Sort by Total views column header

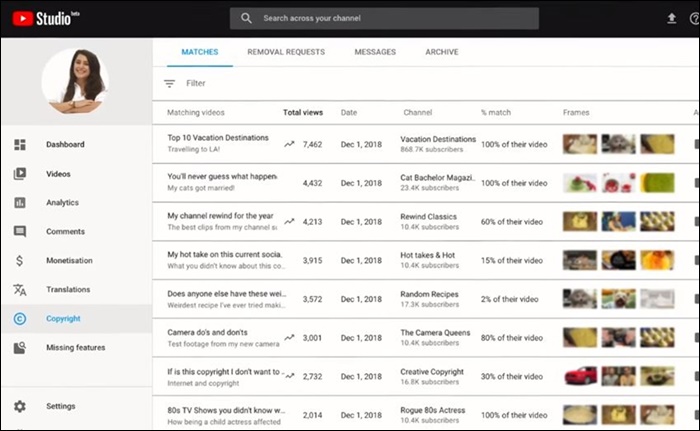point(303,113)
